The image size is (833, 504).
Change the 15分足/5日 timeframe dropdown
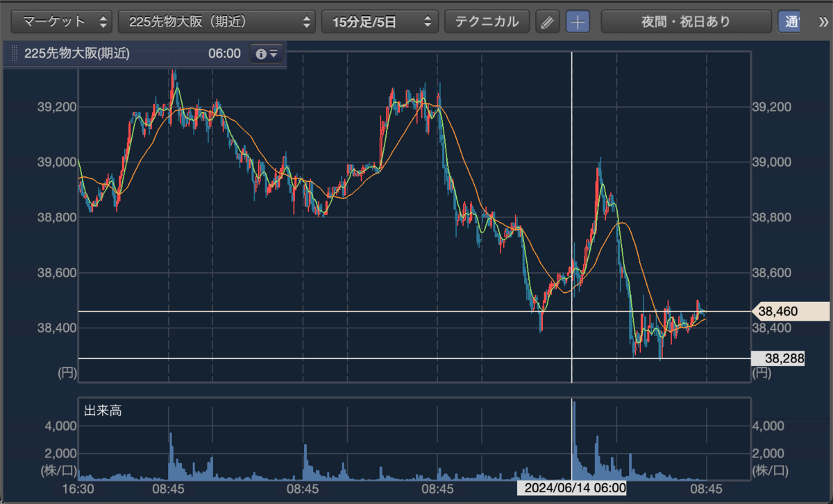(380, 22)
